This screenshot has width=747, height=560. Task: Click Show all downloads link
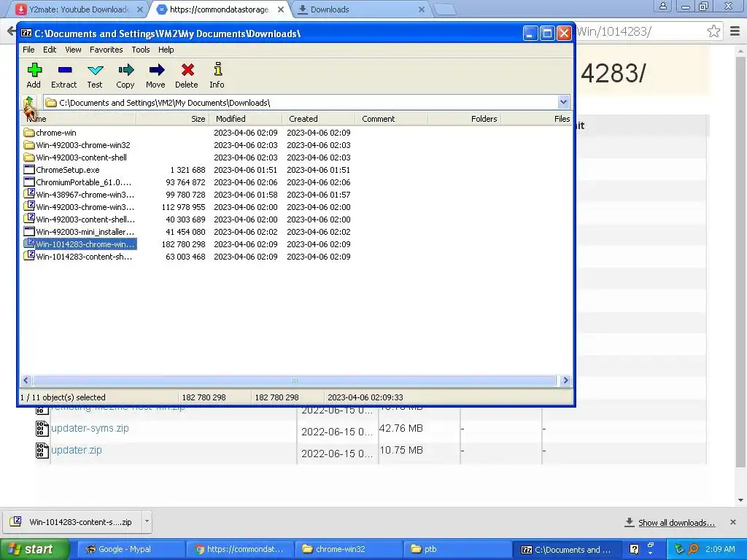[x=676, y=523]
